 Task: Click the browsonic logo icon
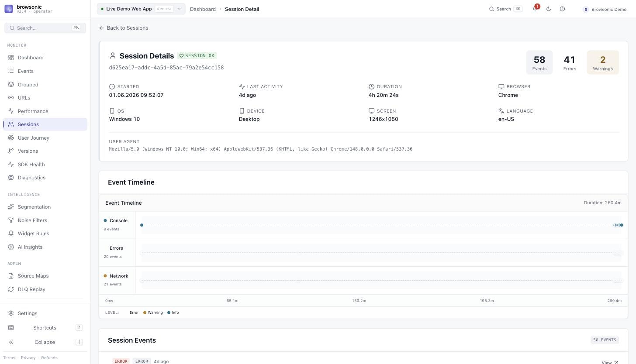point(9,9)
